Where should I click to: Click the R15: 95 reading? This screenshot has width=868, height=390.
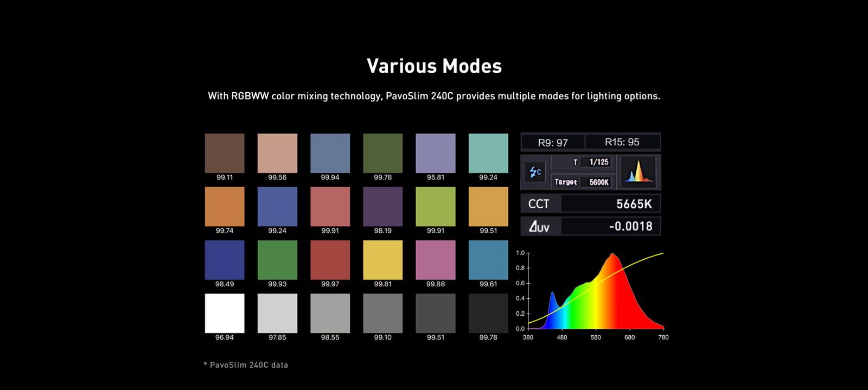click(622, 142)
